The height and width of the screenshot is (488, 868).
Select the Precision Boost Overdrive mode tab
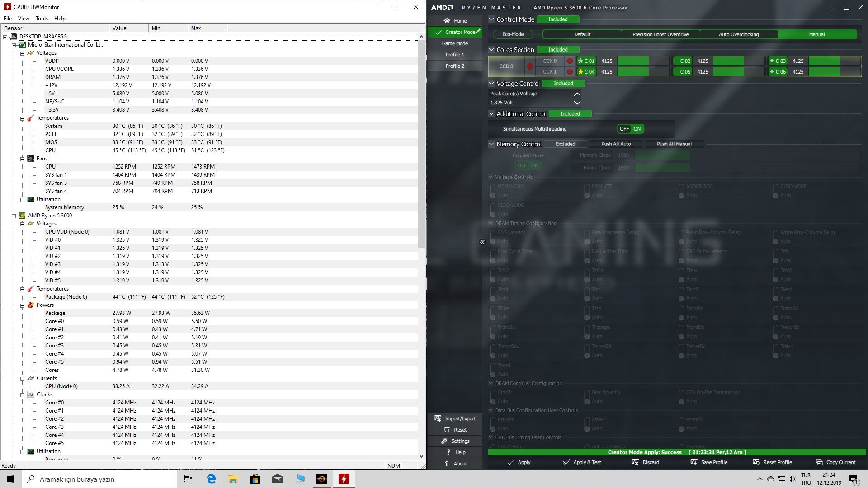(660, 34)
